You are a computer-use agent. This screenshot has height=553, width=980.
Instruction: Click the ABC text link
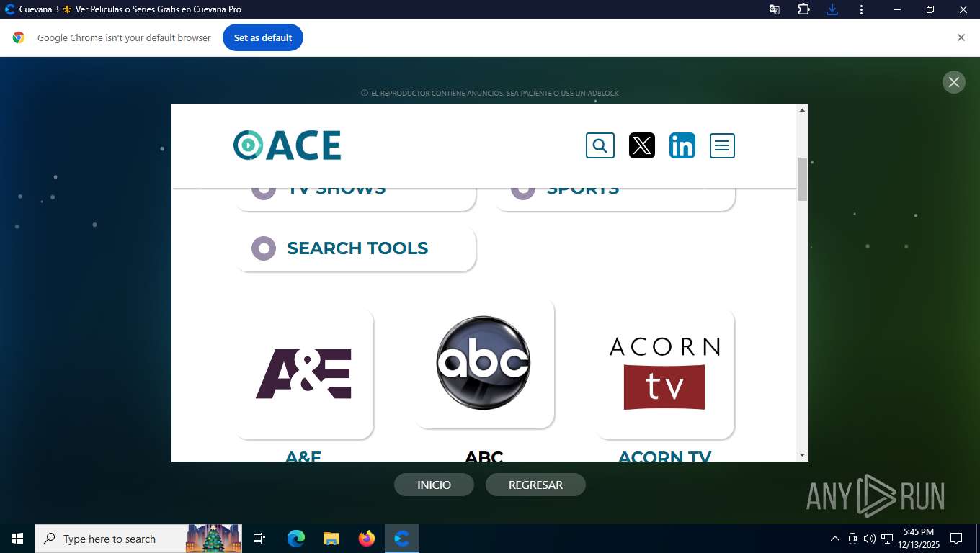[484, 456]
